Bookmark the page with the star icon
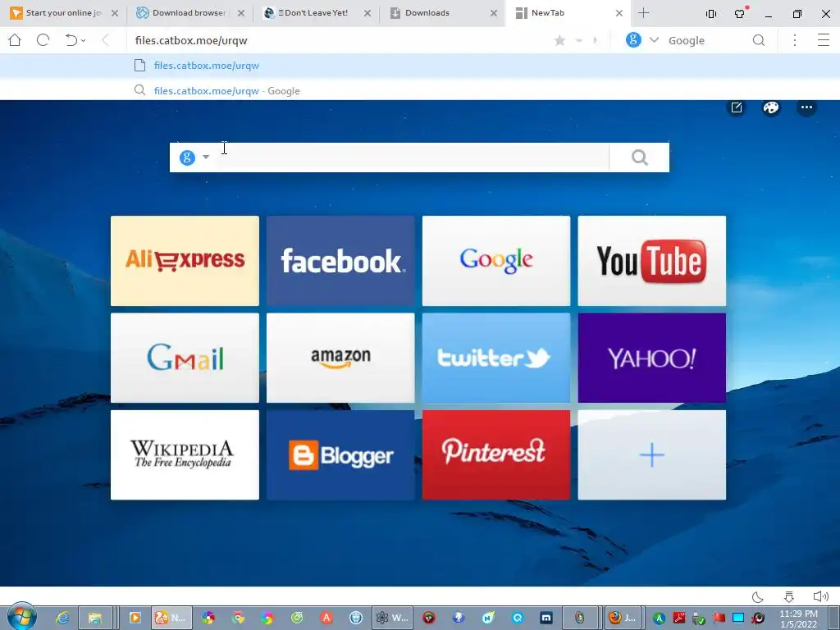840x630 pixels. (x=559, y=40)
